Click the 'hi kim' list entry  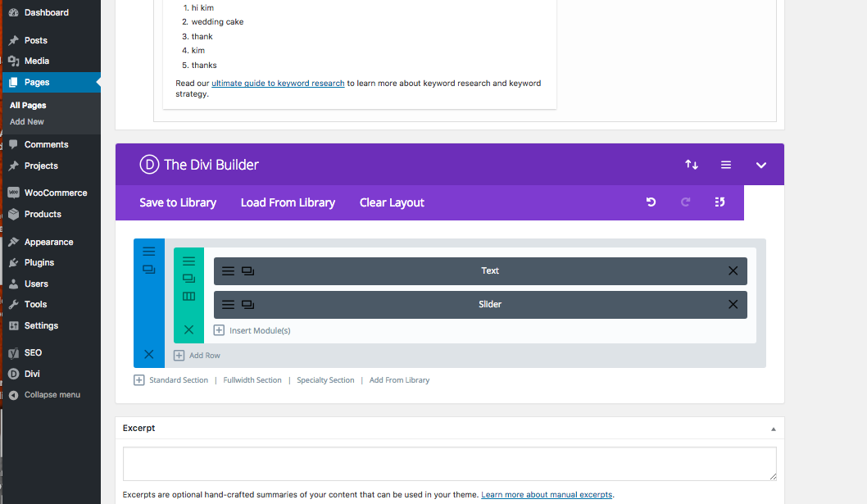click(202, 7)
